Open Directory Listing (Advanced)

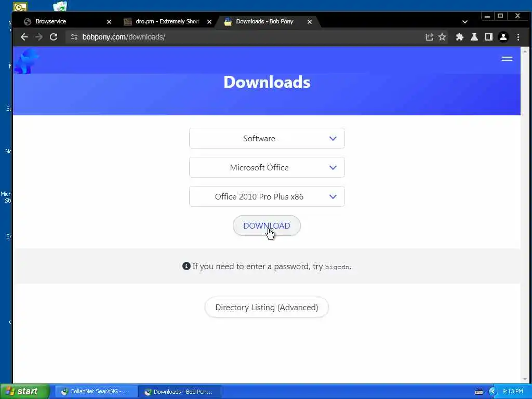267,308
